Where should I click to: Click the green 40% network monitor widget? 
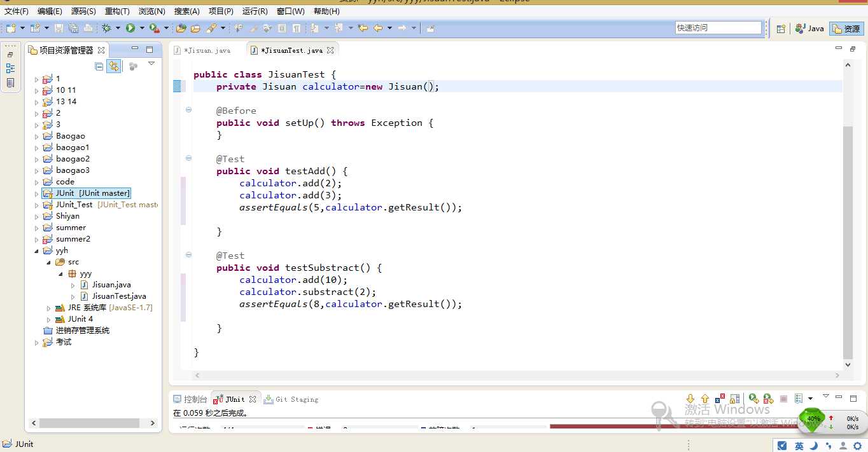point(813,419)
